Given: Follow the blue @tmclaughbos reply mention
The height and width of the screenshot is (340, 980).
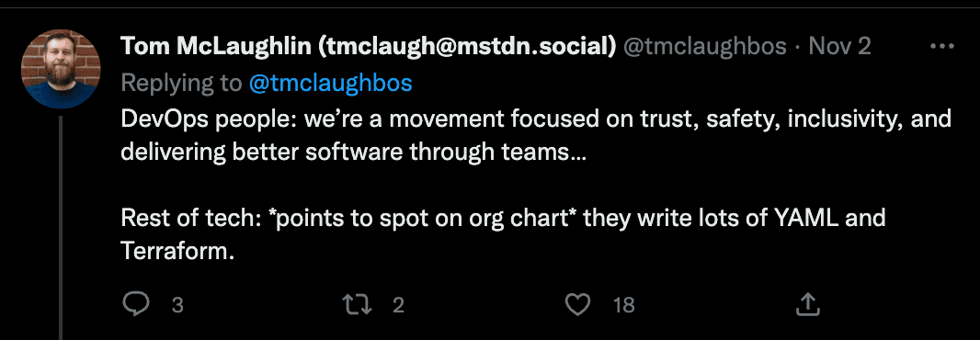Looking at the screenshot, I should click(x=330, y=83).
